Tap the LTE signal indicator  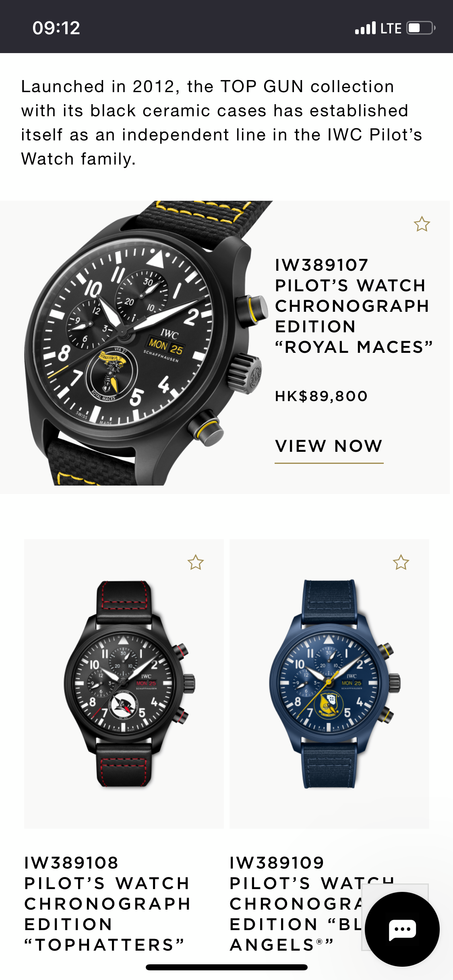click(x=391, y=28)
